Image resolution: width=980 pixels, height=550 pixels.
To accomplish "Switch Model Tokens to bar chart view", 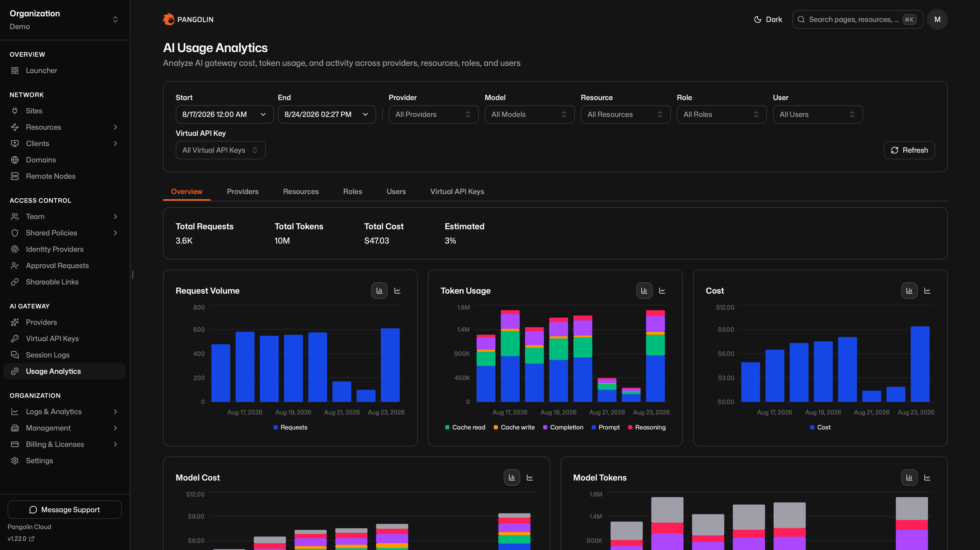I will [x=909, y=477].
